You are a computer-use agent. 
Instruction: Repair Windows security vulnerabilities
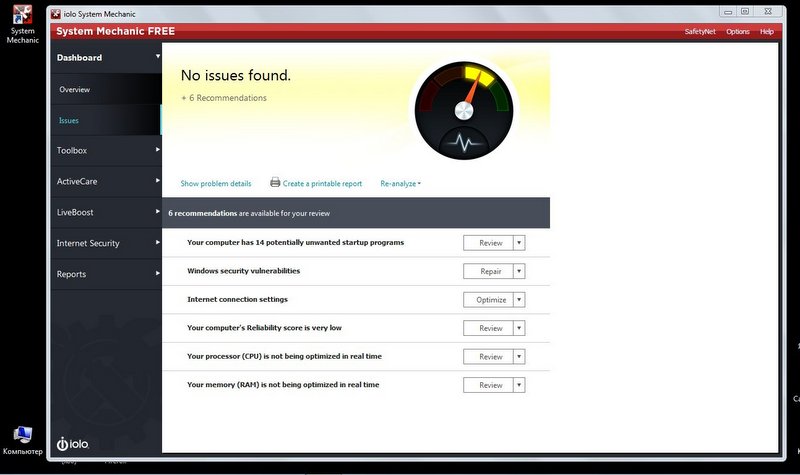coord(488,271)
